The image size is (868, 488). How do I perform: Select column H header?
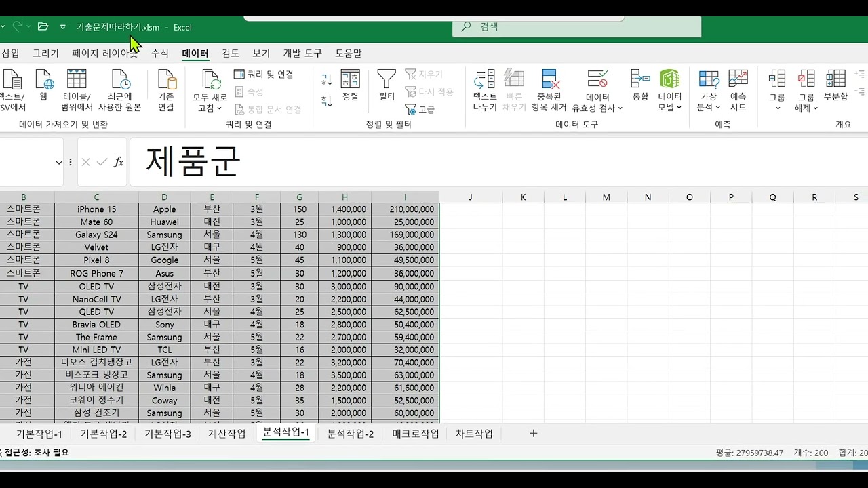click(x=344, y=197)
